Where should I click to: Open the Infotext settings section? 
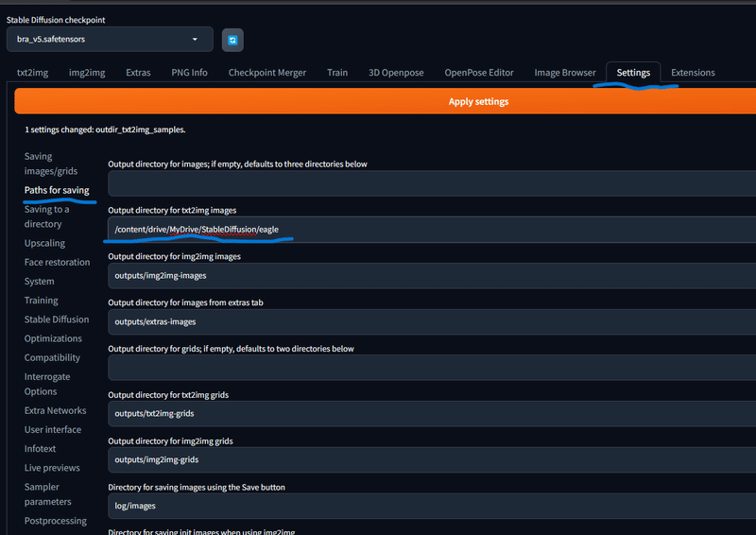click(40, 449)
